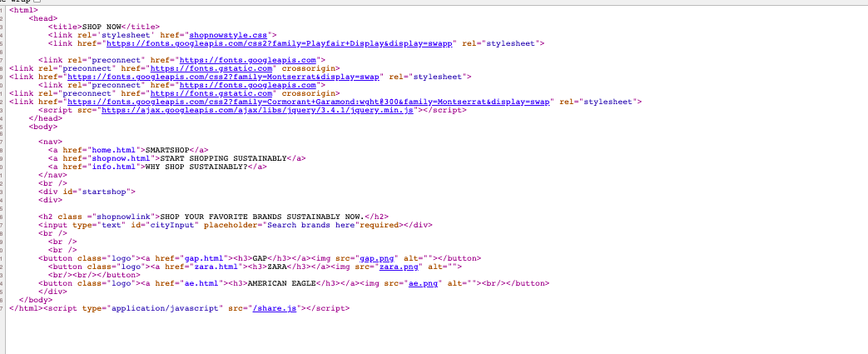Click the closing </nav> tag
The height and width of the screenshot is (354, 868).
pos(53,175)
